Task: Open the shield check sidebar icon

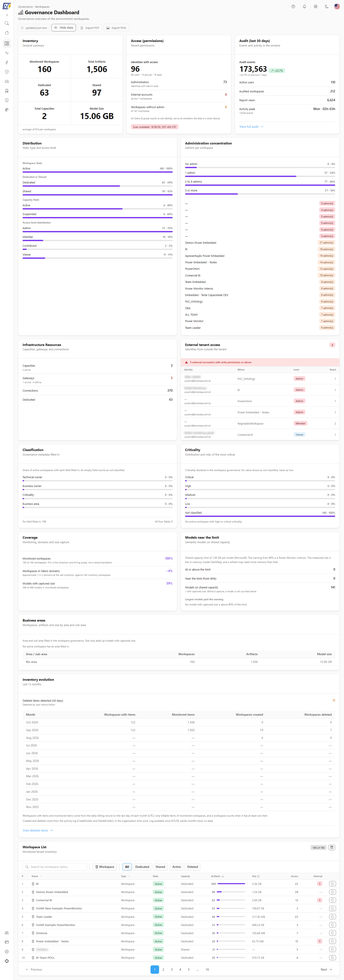Action: pyautogui.click(x=6, y=72)
